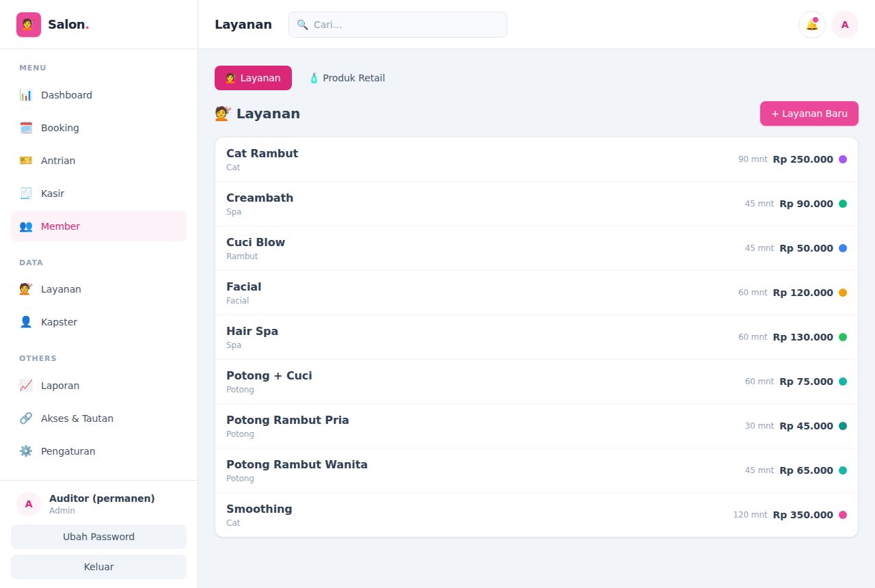Image resolution: width=875 pixels, height=588 pixels.
Task: Click the Kapster person icon
Action: click(x=26, y=322)
